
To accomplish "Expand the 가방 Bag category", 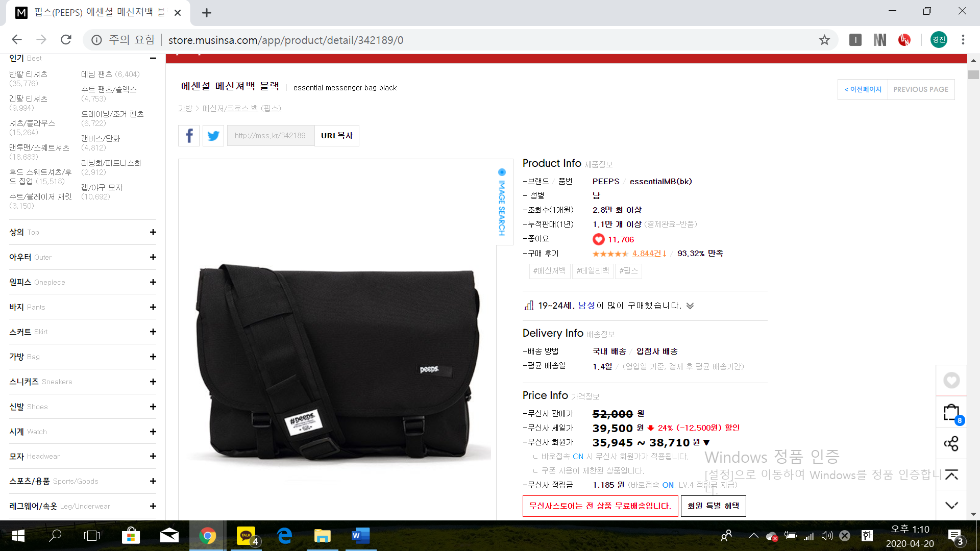I will pos(153,357).
